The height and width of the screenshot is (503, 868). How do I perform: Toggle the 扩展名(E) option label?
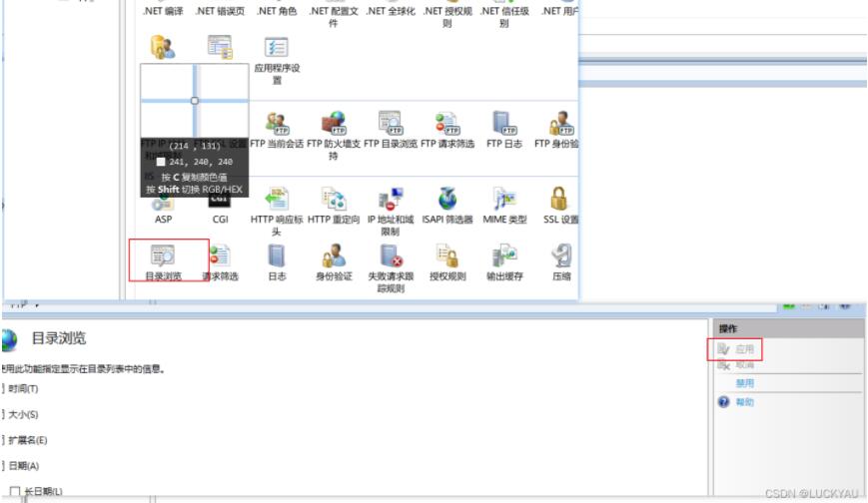(x=28, y=440)
